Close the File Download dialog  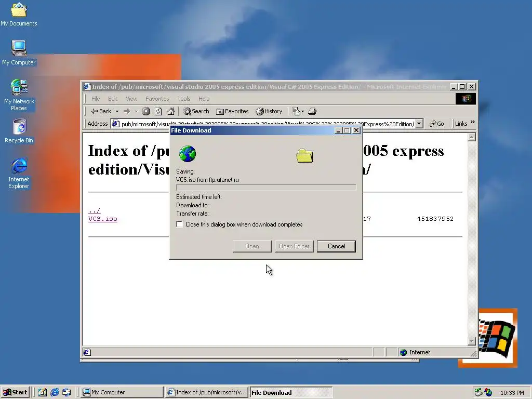356,130
